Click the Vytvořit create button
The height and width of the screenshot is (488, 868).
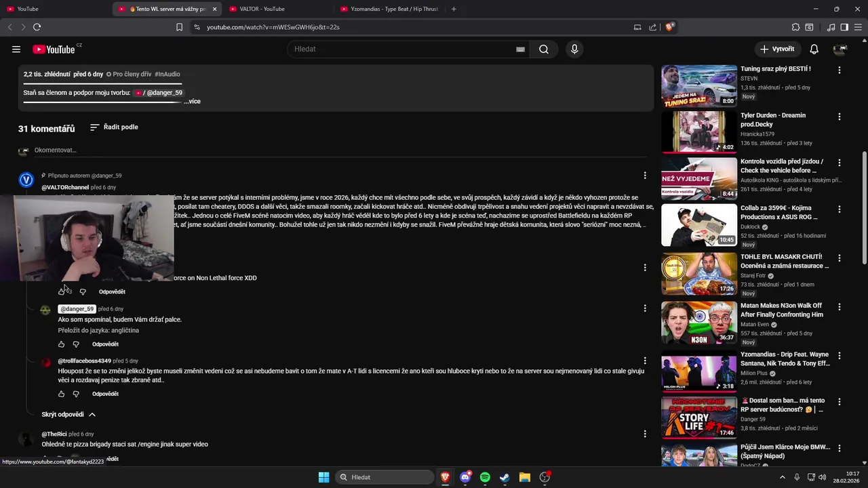[x=777, y=49]
